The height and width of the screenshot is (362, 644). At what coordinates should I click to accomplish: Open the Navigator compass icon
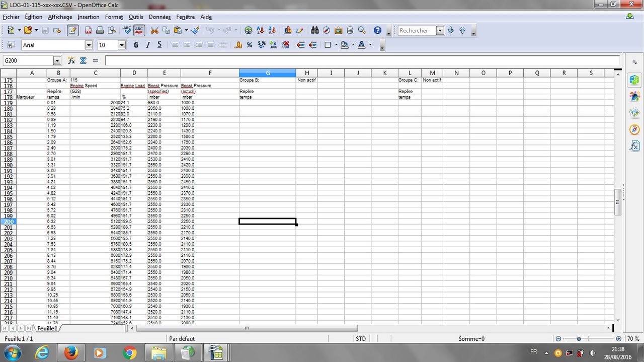(x=327, y=30)
